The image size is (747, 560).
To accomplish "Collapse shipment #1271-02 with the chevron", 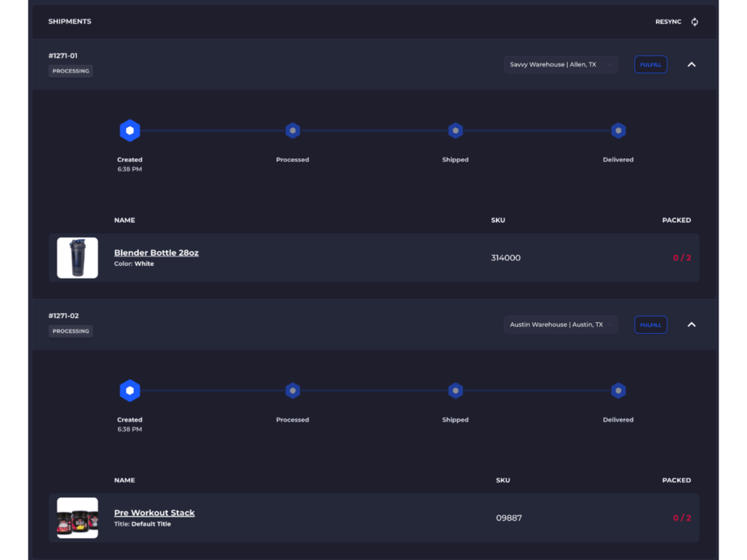I will click(x=692, y=325).
